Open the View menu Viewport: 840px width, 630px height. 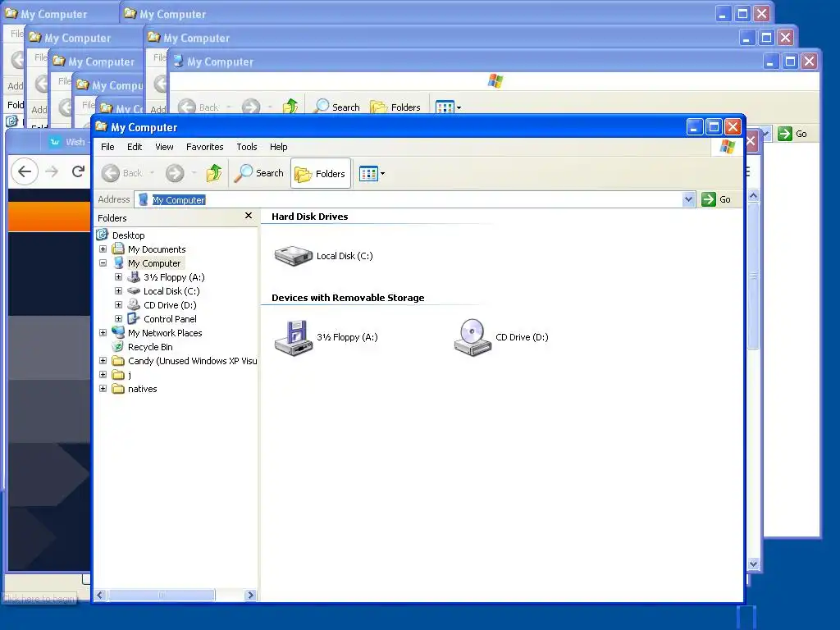click(164, 147)
